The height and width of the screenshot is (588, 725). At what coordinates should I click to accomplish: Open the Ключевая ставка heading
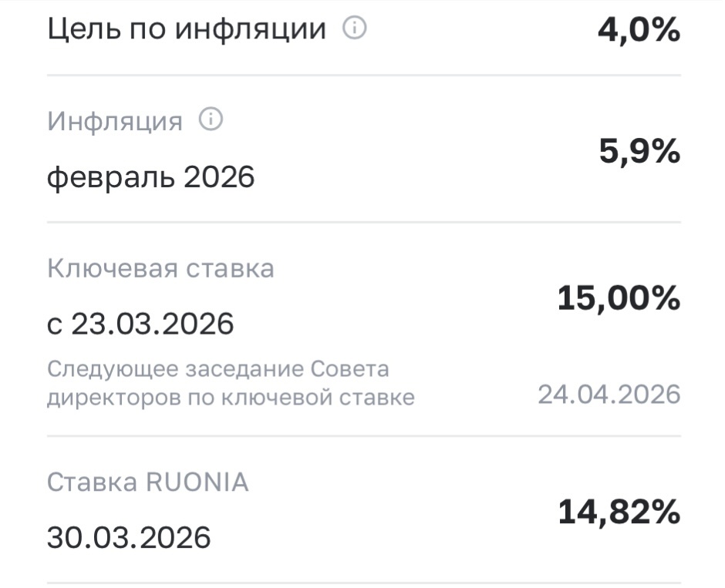(160, 268)
